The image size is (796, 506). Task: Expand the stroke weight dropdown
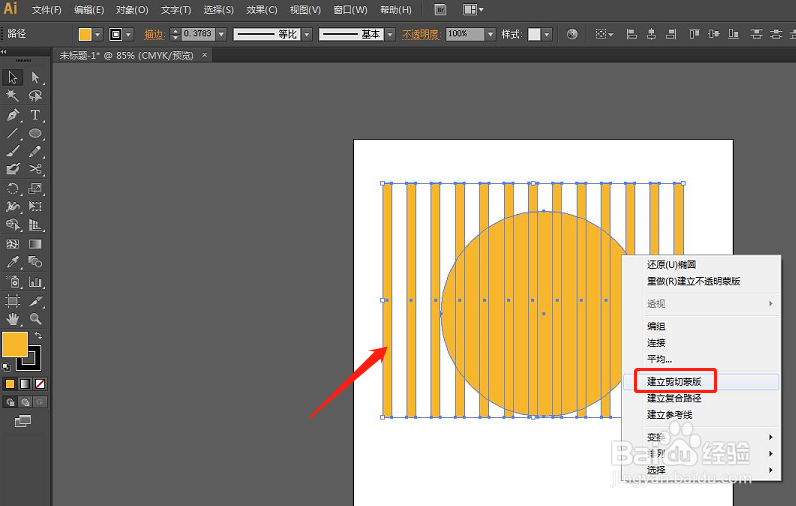(221, 35)
